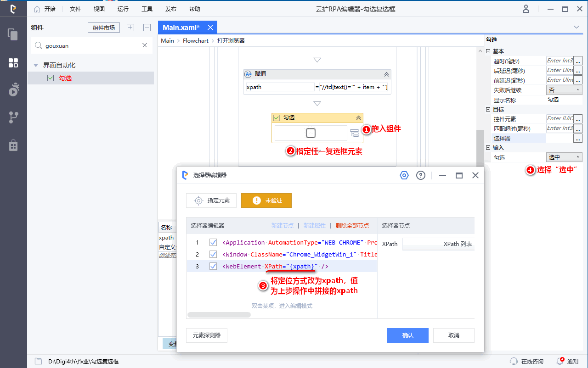Collapse the 界面自动化 tree category
588x368 pixels.
point(36,66)
